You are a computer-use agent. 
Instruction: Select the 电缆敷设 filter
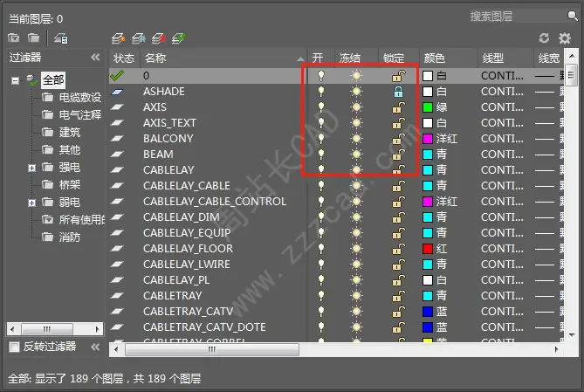pyautogui.click(x=80, y=98)
